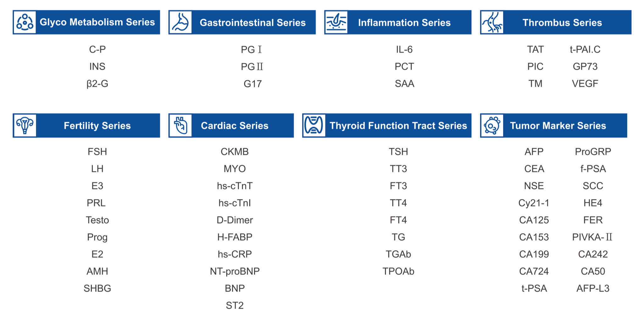
Task: Click the Thrombus Series blood vessel icon
Action: click(x=492, y=22)
